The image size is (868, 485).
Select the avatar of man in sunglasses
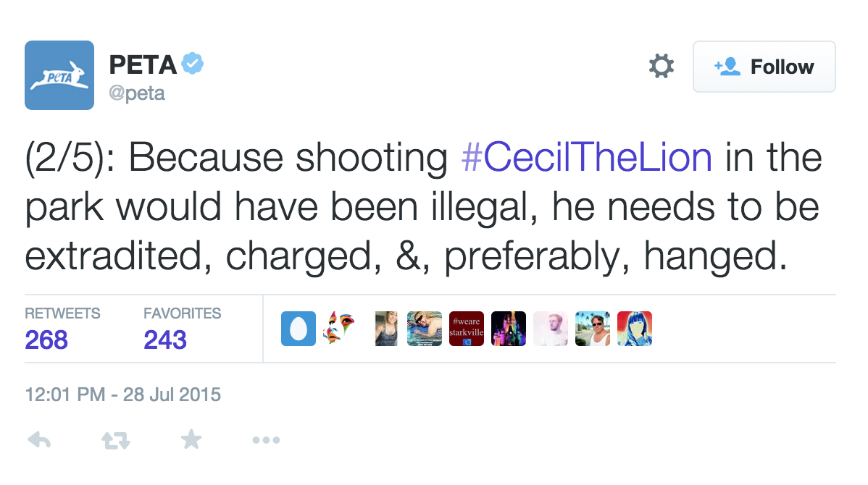[x=593, y=329]
